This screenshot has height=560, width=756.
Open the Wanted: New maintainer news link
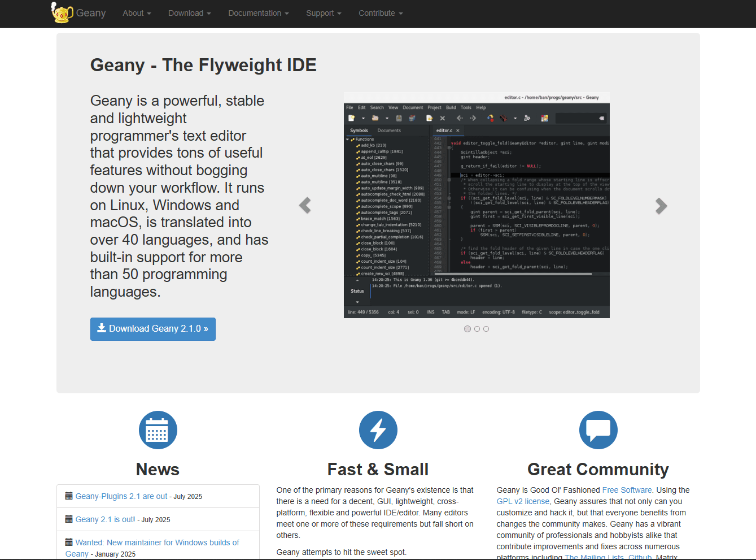tap(152, 548)
